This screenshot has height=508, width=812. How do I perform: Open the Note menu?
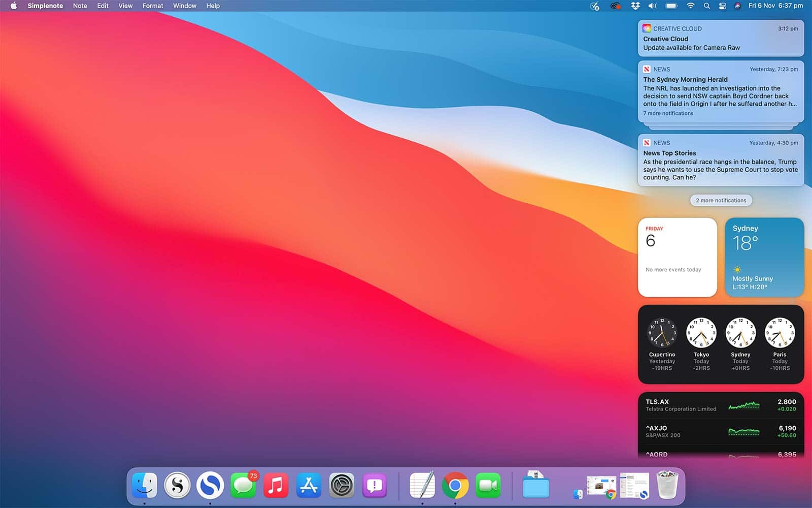pyautogui.click(x=80, y=6)
